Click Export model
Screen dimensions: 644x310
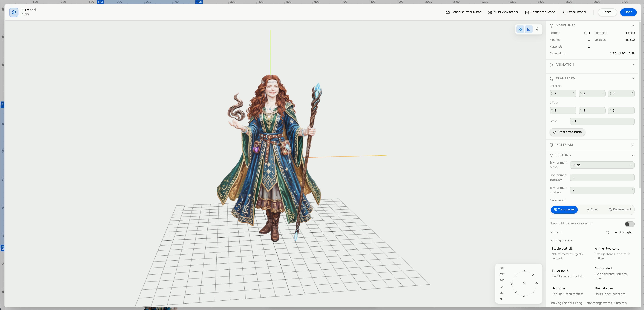574,12
